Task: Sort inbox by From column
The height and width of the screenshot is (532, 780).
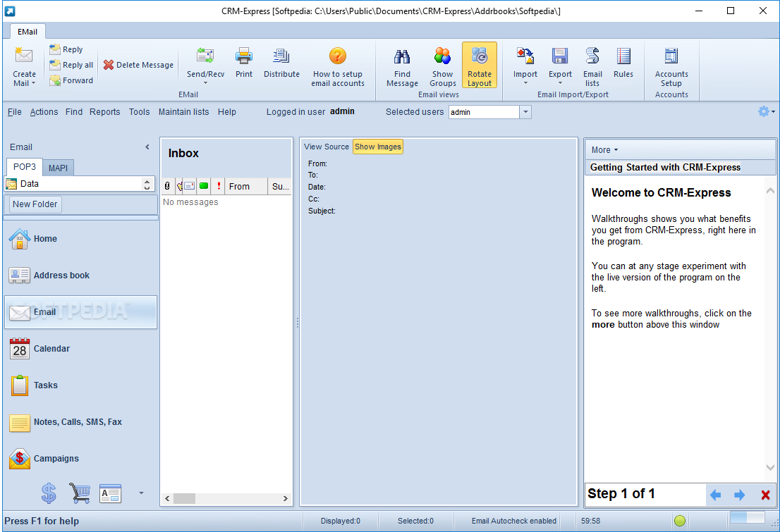Action: pos(245,186)
